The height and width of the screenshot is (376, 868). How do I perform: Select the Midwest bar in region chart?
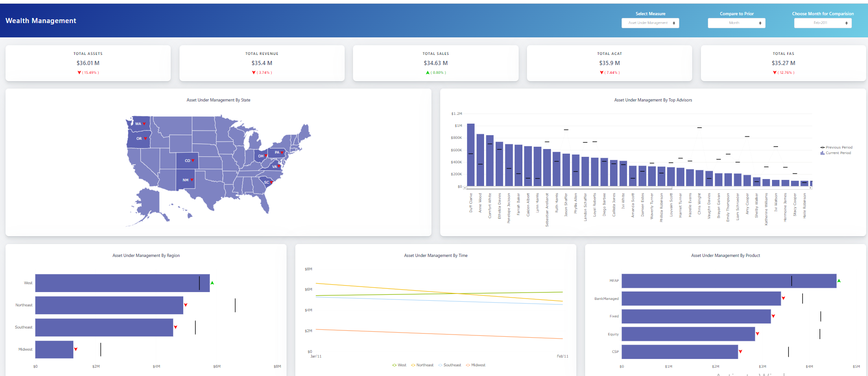pyautogui.click(x=54, y=350)
